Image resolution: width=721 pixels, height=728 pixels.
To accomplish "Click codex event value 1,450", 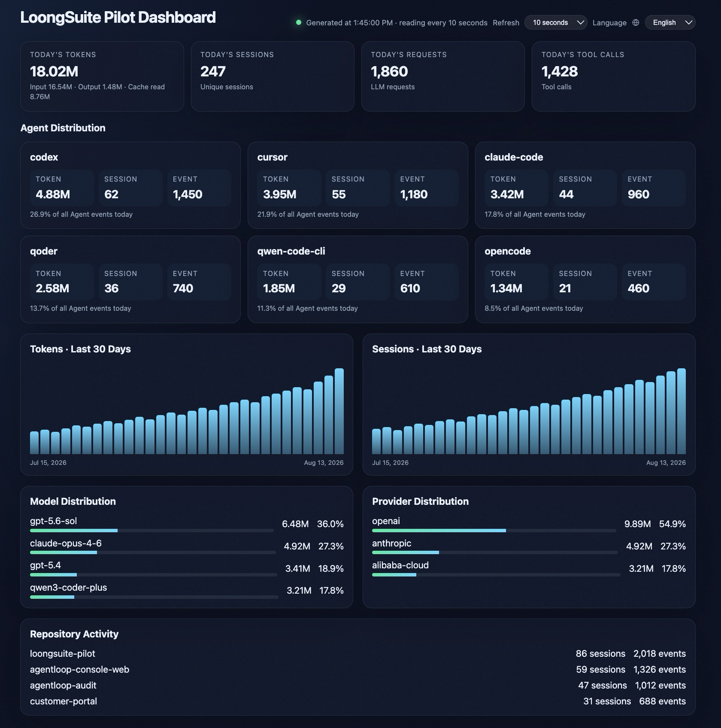I will point(188,194).
